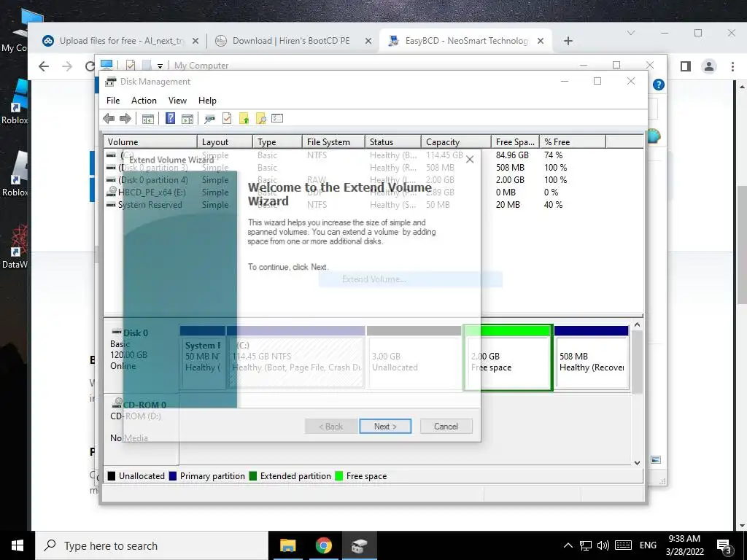Screen dimensions: 747x560
Task: Open a new browser tab with plus button
Action: pos(568,41)
